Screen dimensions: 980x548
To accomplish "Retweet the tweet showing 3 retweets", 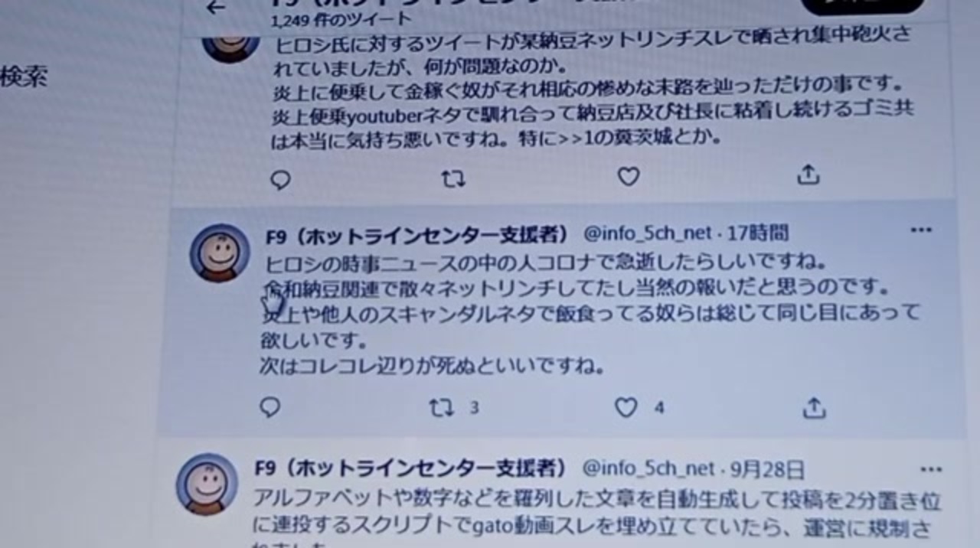I will point(441,408).
